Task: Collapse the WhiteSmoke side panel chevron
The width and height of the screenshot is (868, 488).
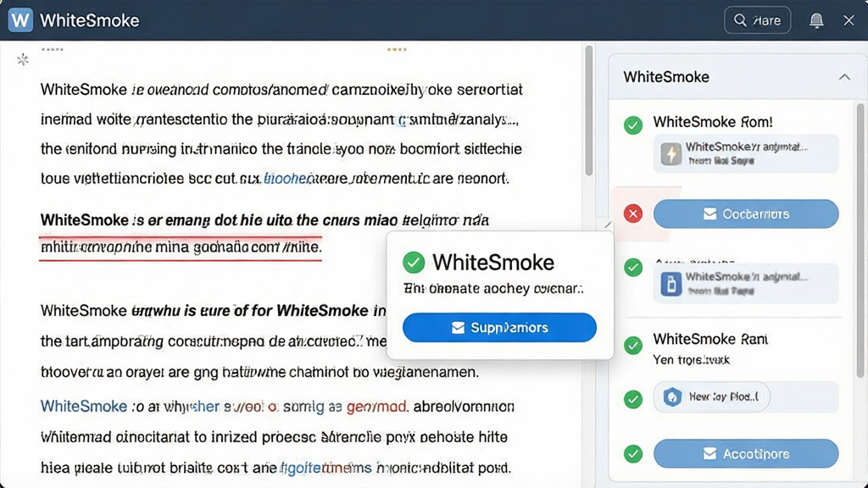Action: coord(844,77)
